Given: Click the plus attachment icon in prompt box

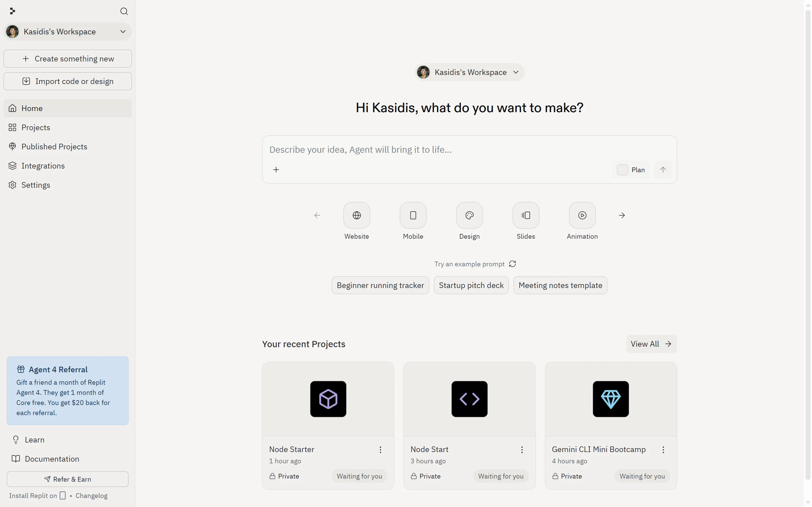Looking at the screenshot, I should pos(276,170).
